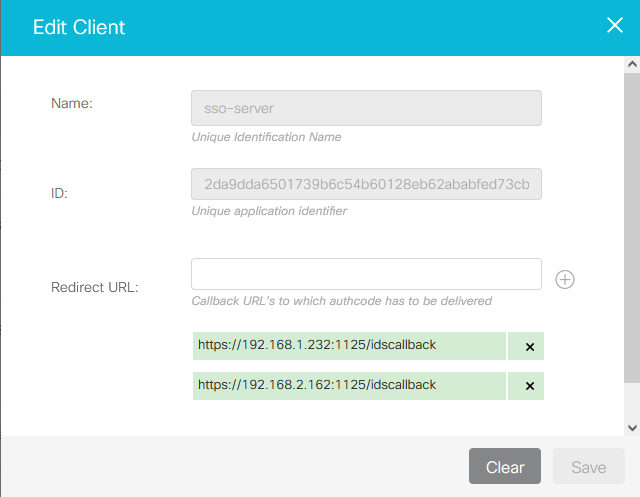Click the Callback URL's helper text
This screenshot has height=497, width=640.
(341, 300)
